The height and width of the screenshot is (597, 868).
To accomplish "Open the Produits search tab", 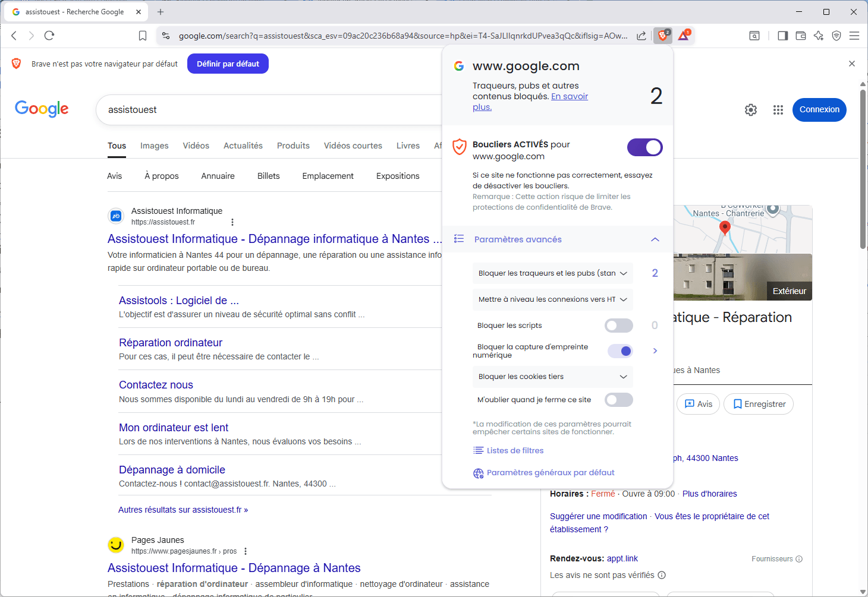I will pos(293,146).
